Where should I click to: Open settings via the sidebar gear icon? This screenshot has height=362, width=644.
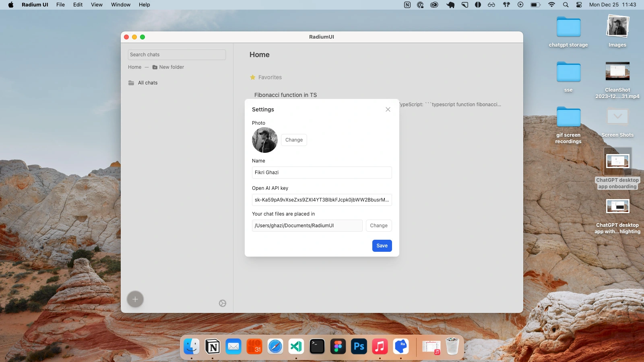[223, 303]
